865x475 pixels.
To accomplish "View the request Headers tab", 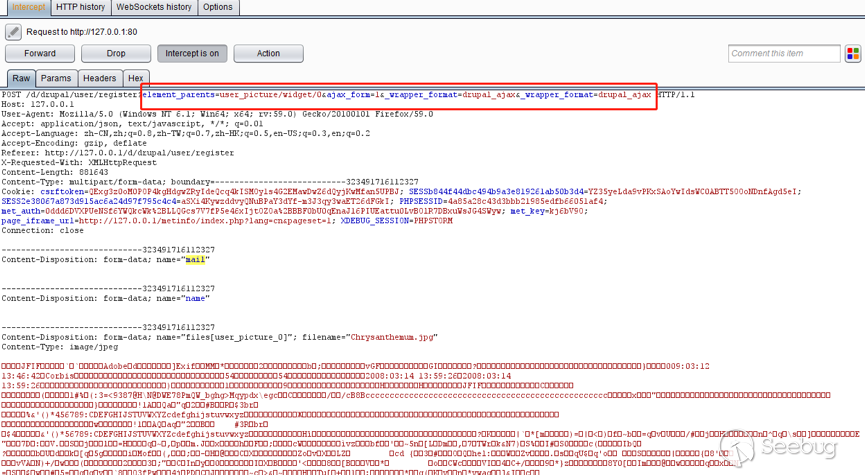I will point(99,78).
